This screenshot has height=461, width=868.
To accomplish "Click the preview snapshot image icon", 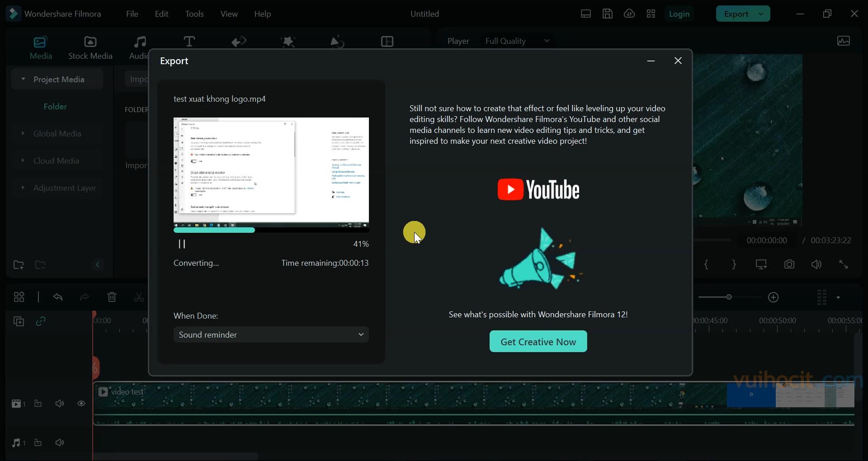I will [844, 41].
